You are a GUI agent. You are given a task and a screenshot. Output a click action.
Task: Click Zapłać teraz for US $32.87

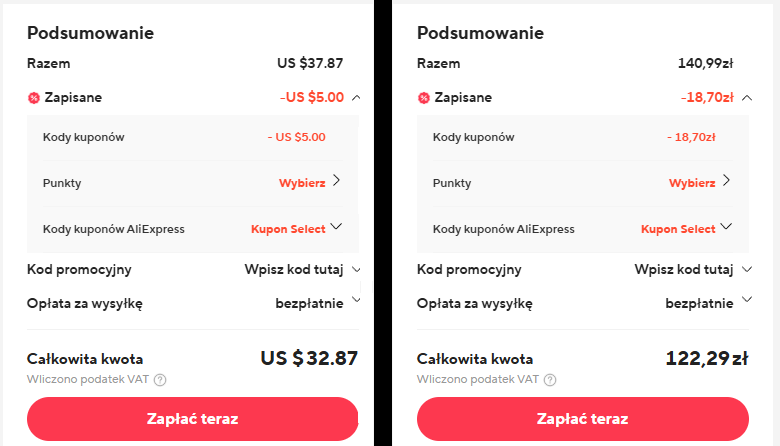(x=193, y=419)
